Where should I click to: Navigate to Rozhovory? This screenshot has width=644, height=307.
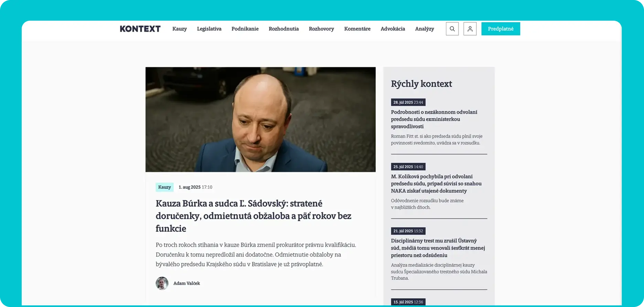[x=321, y=29]
